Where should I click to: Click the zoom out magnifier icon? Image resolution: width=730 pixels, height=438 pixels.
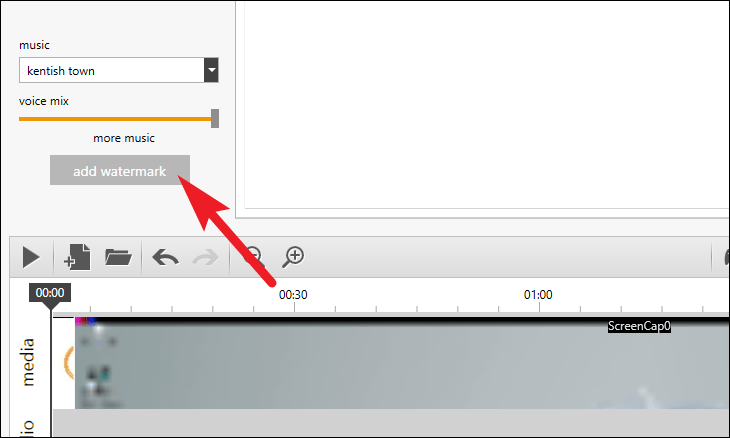(x=254, y=257)
